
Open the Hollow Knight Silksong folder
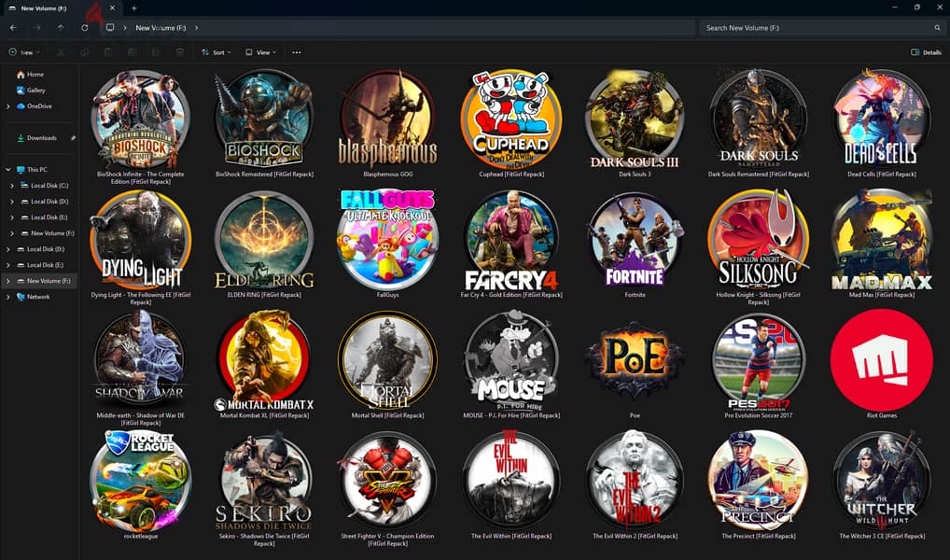click(x=759, y=240)
